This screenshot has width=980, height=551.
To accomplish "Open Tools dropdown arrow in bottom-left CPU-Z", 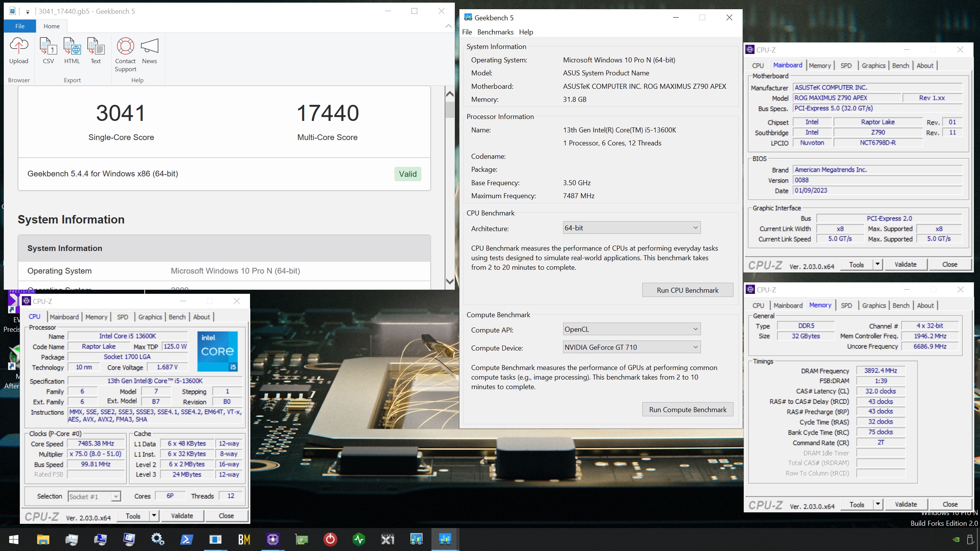I will (154, 516).
